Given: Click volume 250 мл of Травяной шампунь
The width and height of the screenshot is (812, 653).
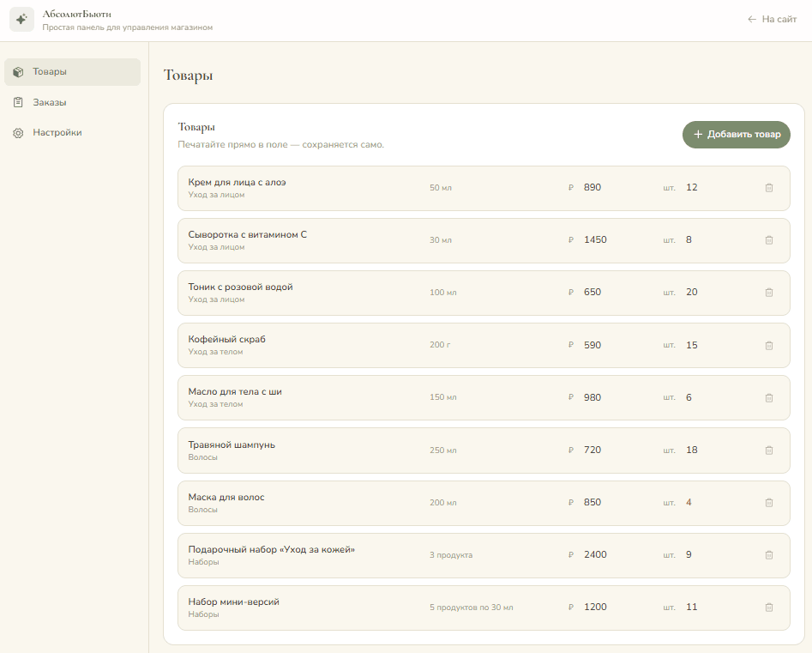Looking at the screenshot, I should point(442,450).
